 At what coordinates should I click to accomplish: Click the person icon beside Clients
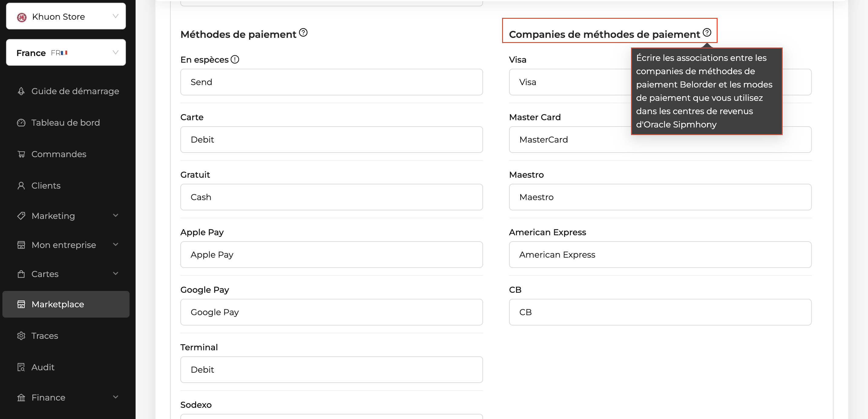coord(21,186)
